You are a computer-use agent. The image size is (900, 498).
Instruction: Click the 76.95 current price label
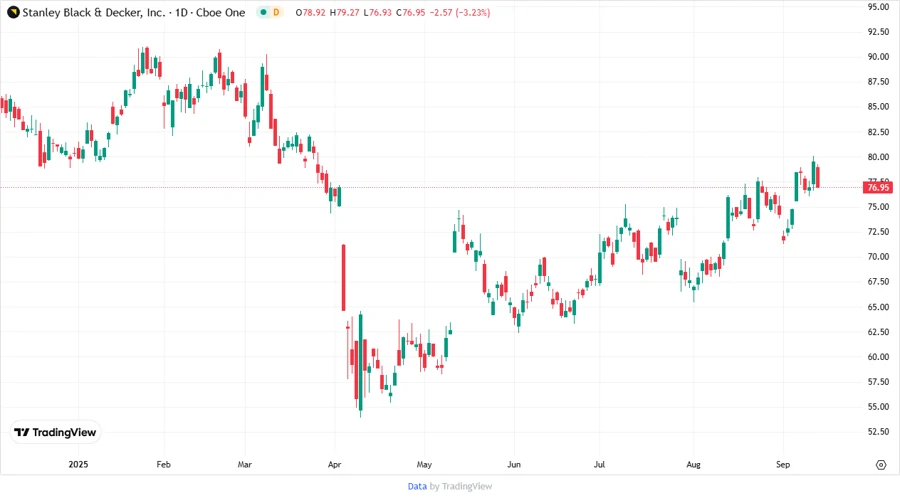(878, 188)
